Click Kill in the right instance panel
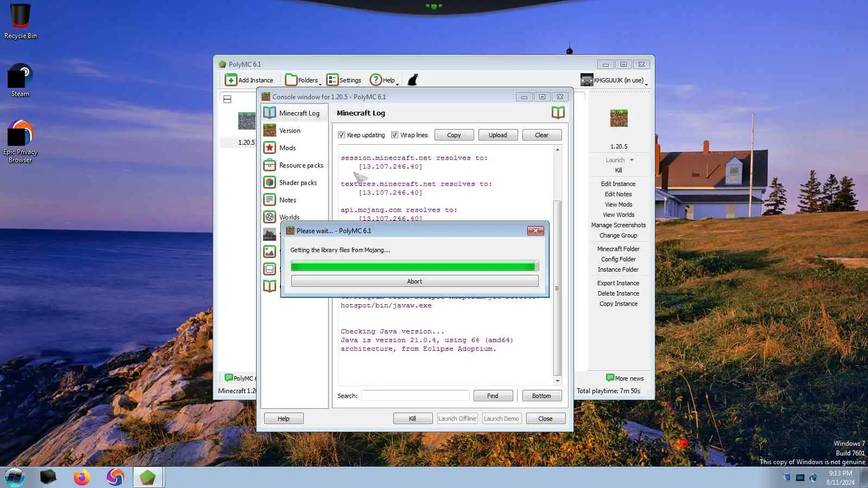 pyautogui.click(x=618, y=170)
